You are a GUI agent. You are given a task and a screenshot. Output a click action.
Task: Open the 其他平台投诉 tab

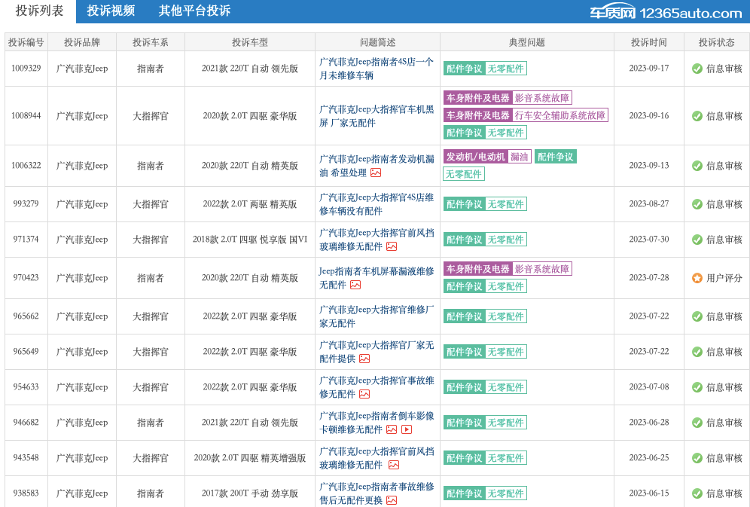click(194, 11)
